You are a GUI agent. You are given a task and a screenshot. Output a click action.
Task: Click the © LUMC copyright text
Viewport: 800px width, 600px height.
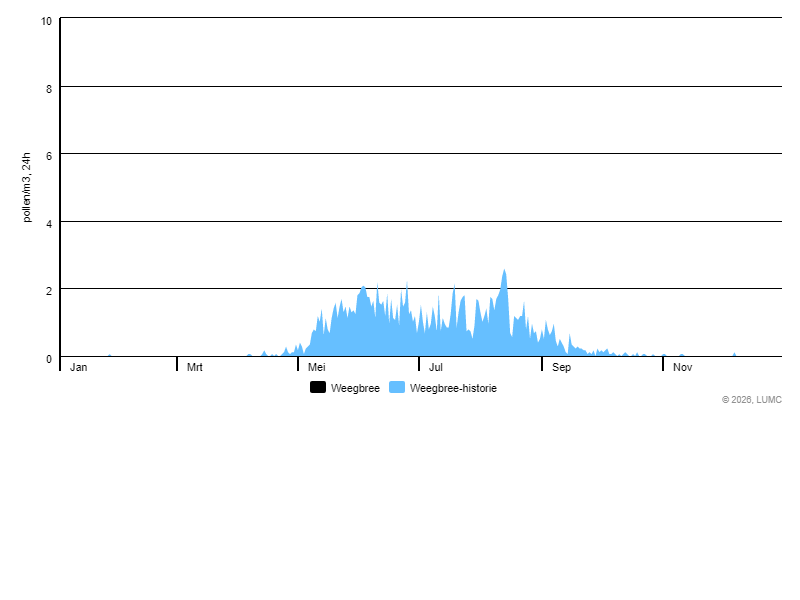point(752,400)
